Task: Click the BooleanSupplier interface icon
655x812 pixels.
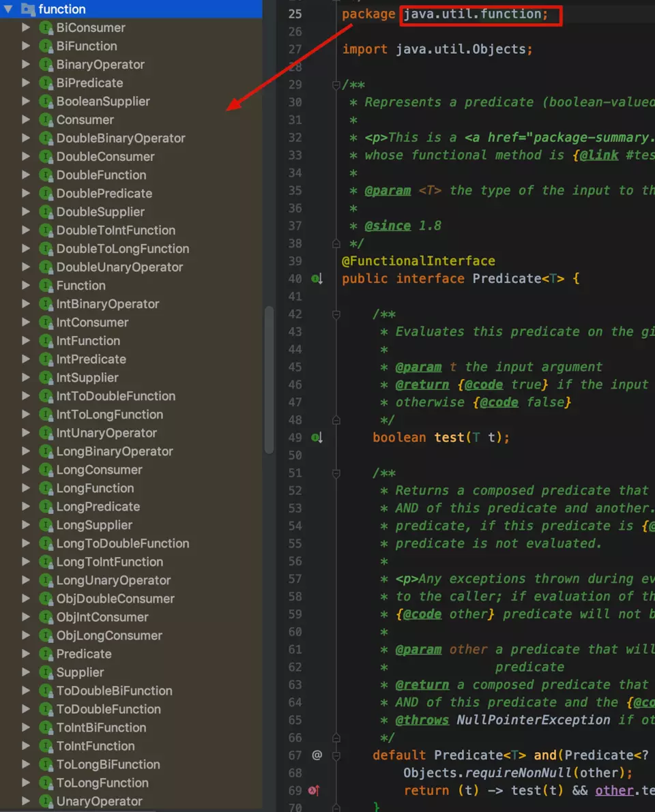Action: point(46,102)
